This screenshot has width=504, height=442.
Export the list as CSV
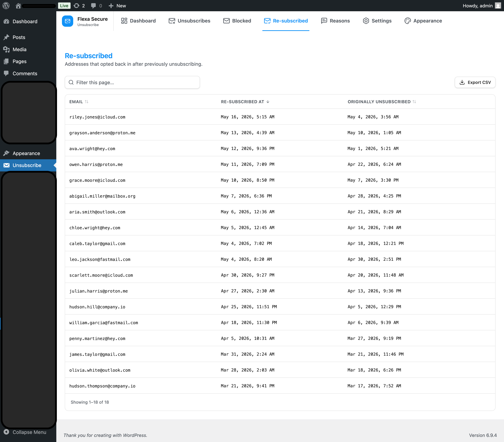point(475,82)
